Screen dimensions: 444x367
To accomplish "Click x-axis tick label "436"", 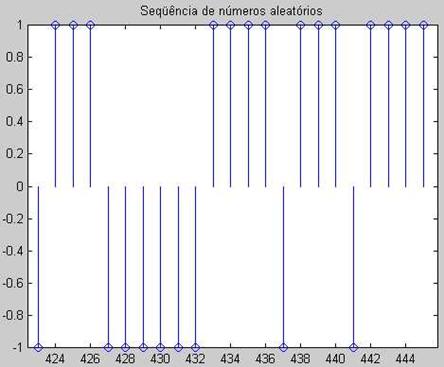I will (x=265, y=359).
